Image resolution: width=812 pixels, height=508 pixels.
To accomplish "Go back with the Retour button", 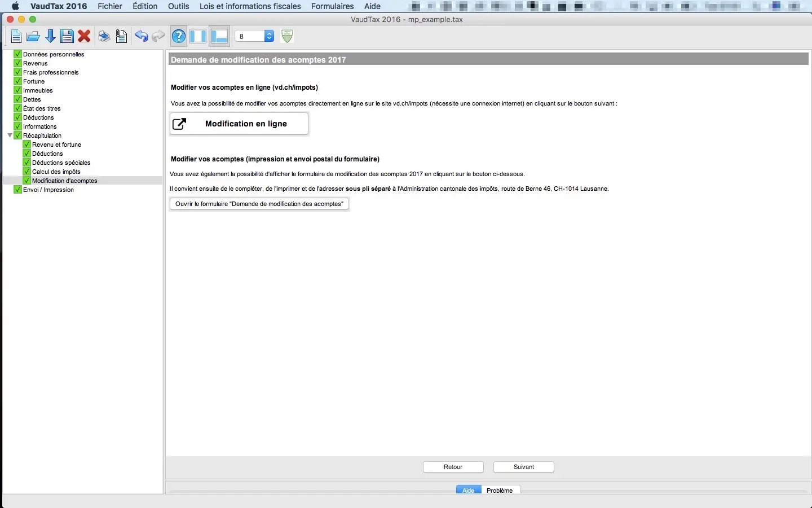I will 453,467.
